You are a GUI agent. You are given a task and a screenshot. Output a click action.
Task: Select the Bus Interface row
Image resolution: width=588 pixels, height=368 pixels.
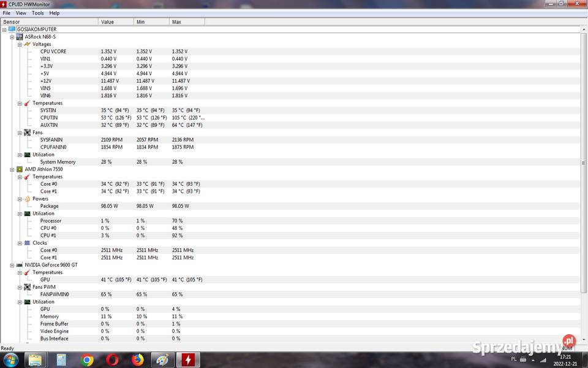(x=291, y=339)
